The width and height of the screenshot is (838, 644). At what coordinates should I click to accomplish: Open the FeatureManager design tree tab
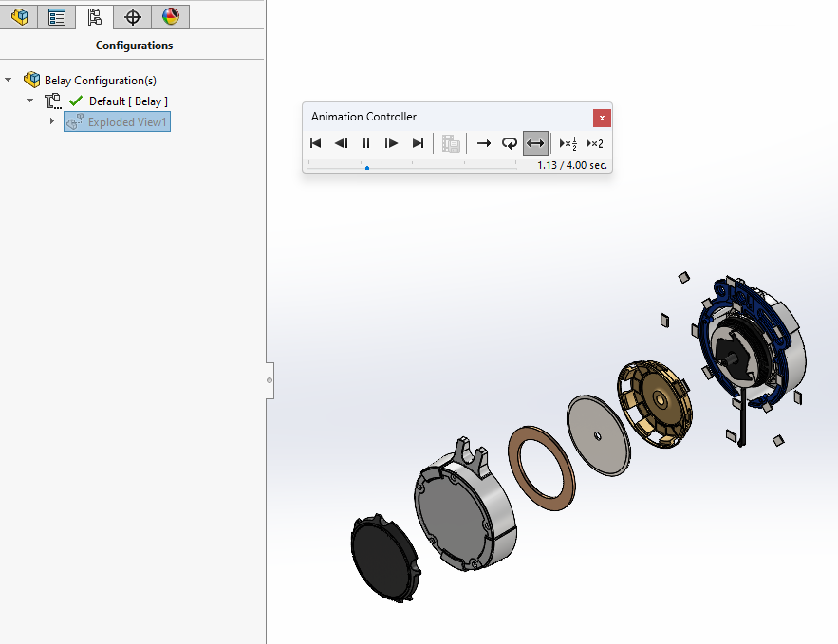[19, 16]
